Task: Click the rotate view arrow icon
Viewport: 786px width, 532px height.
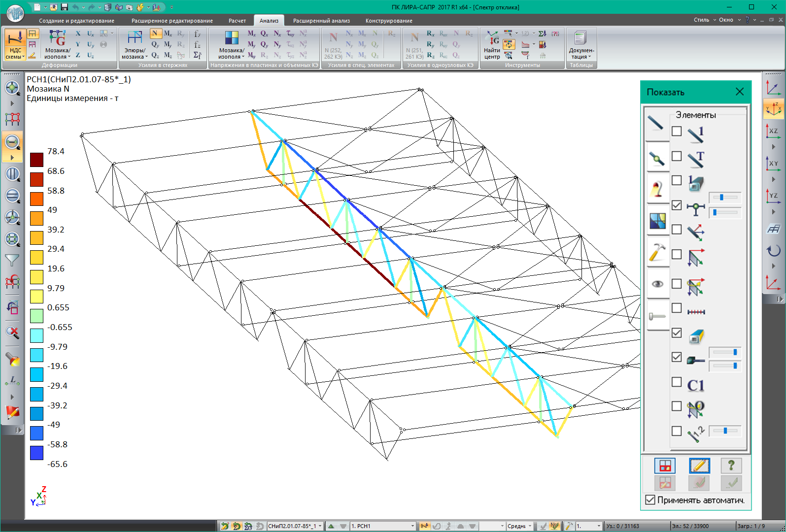Action: [773, 251]
